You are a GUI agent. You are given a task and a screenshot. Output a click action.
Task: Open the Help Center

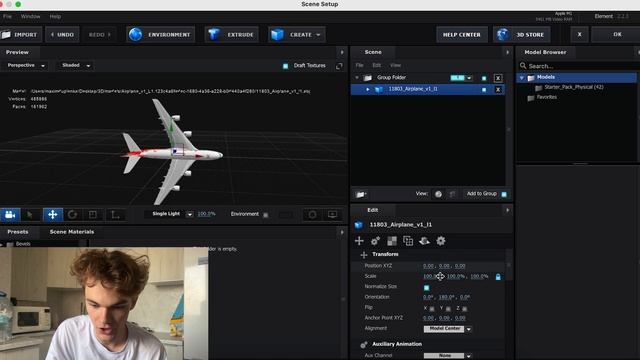pos(462,35)
